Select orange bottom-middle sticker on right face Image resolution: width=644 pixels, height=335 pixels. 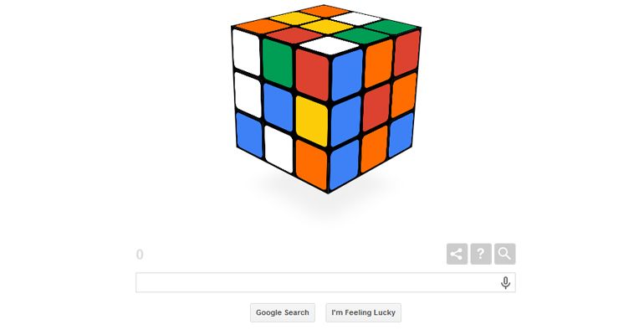click(374, 148)
